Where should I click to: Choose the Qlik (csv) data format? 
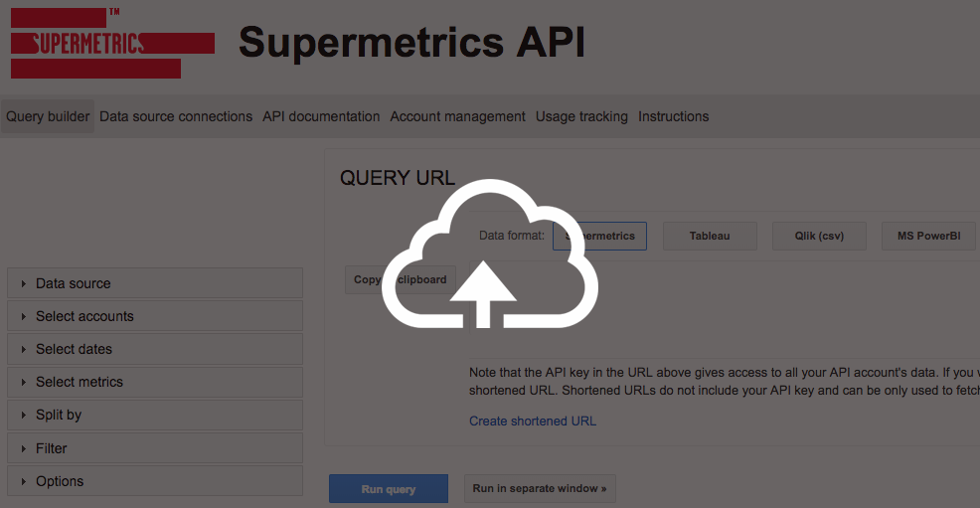coord(819,237)
